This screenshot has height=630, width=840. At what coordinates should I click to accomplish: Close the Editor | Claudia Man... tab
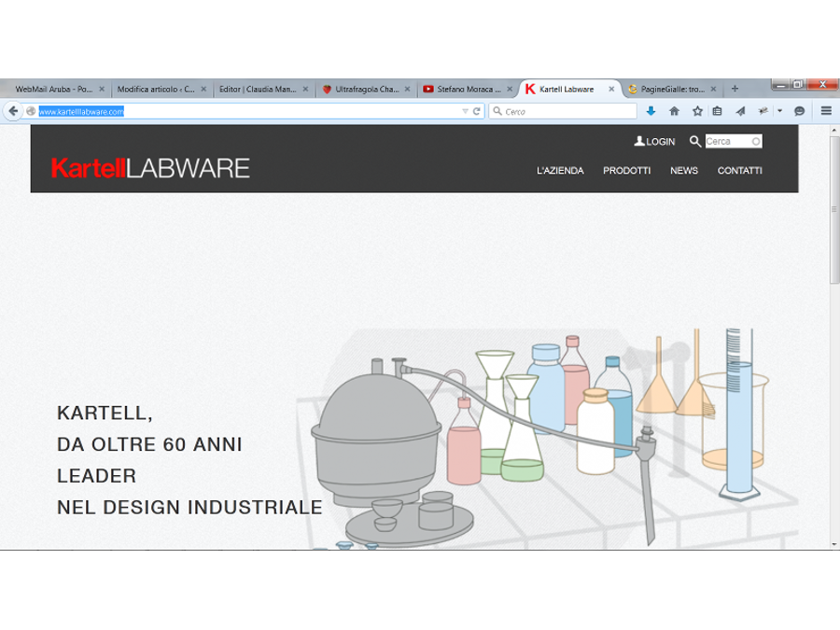pyautogui.click(x=305, y=89)
